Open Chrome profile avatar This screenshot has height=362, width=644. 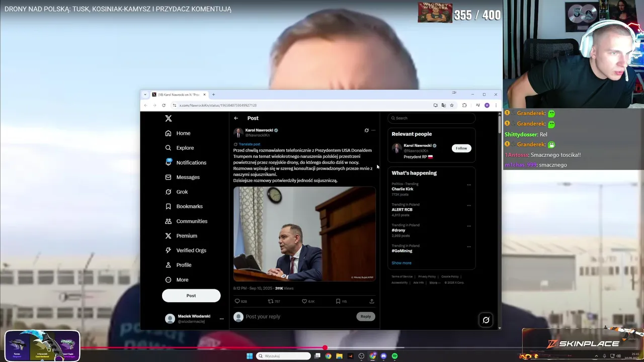click(x=487, y=106)
